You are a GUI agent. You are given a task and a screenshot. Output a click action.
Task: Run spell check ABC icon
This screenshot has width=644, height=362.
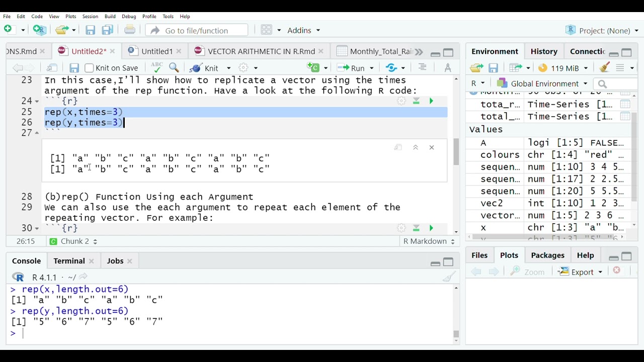(x=156, y=67)
